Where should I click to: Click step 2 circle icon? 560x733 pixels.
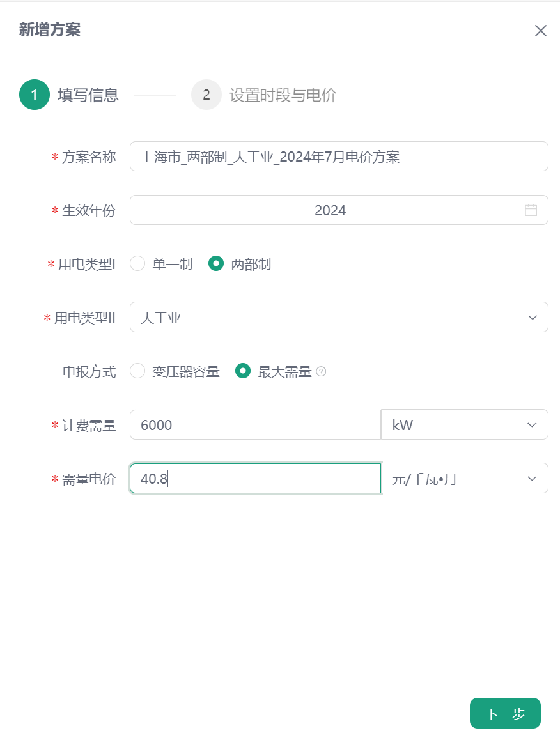point(206,95)
